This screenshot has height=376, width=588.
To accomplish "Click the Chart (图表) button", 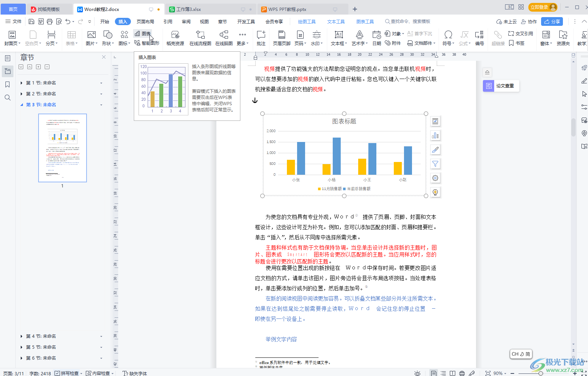I will 143,33.
